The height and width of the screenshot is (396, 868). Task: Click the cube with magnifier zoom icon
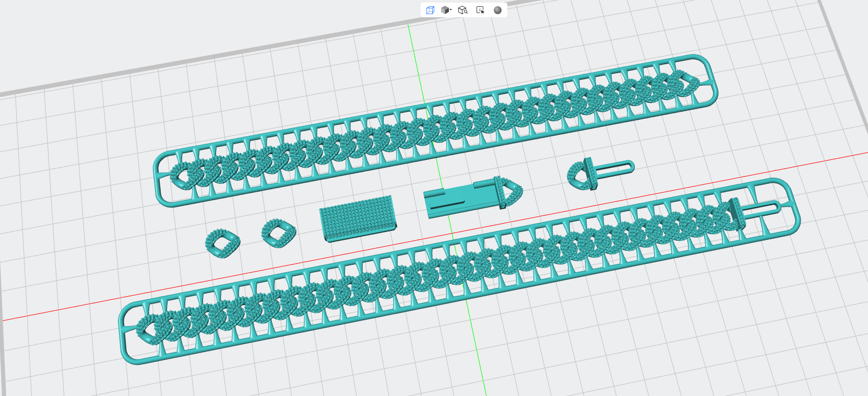(462, 10)
